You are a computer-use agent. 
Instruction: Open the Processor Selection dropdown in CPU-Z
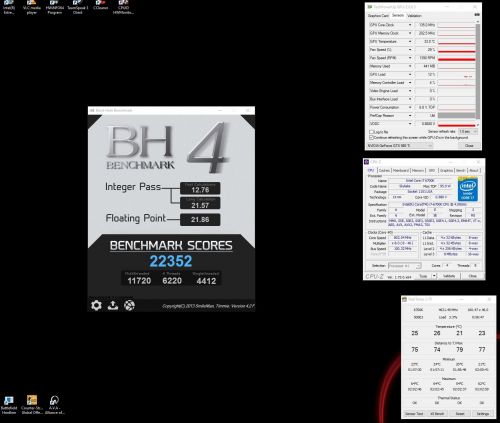[405, 266]
